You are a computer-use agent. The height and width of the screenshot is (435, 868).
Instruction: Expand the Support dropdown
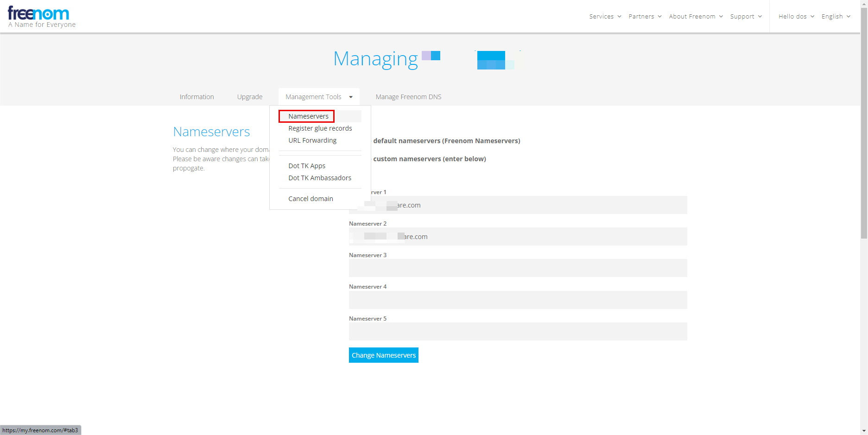746,16
